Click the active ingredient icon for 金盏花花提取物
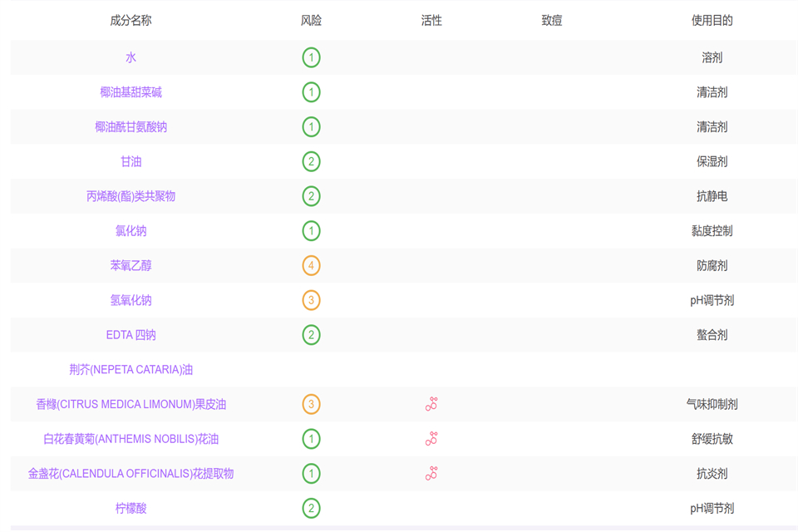 tap(431, 474)
